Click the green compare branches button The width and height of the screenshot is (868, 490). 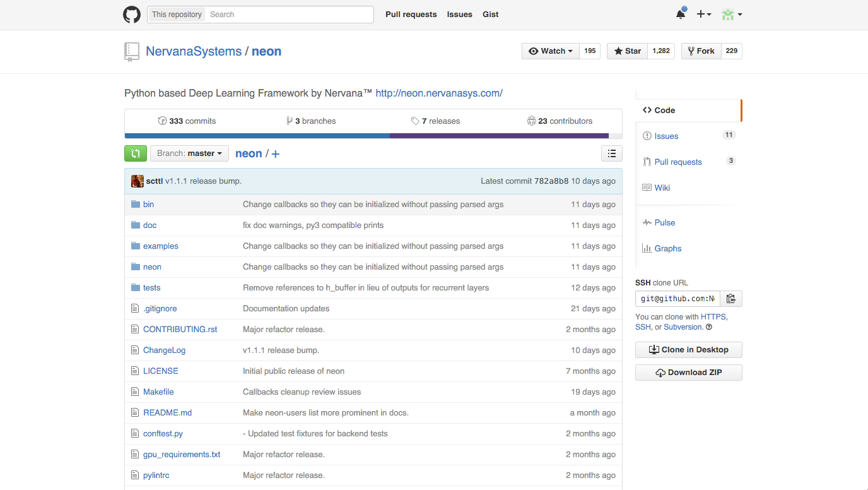click(x=136, y=153)
